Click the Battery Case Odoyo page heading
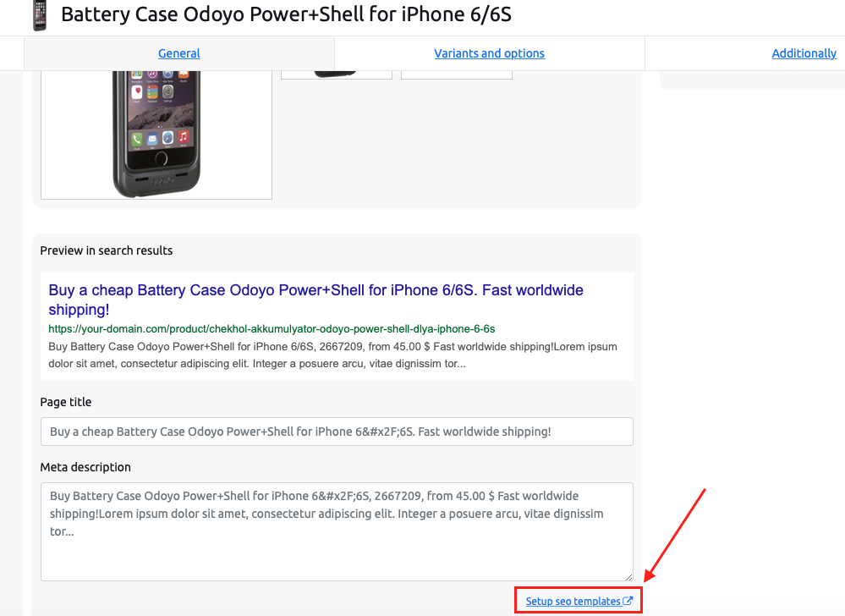Image resolution: width=845 pixels, height=616 pixels. [286, 14]
